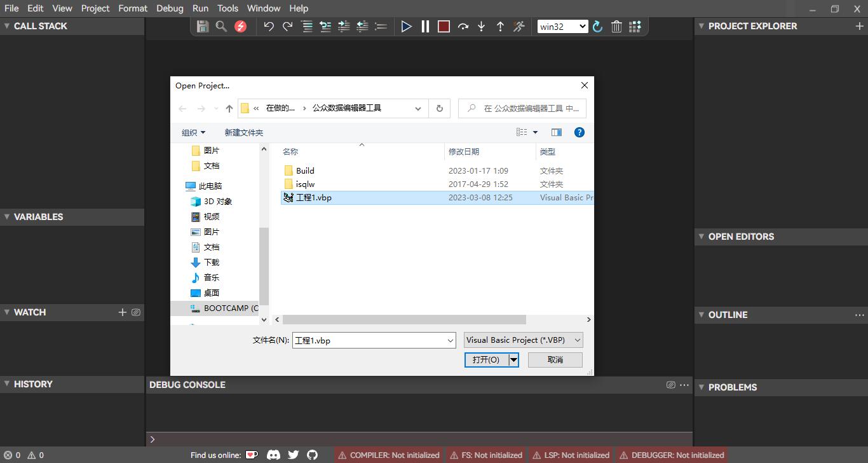Collapse the CALL STACK panel header
The image size is (868, 463).
tap(8, 26)
